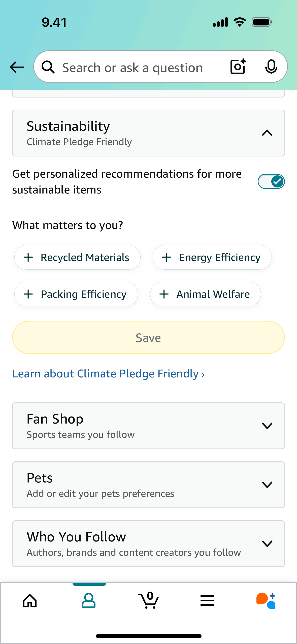Expand the Who You Follow section
Image resolution: width=297 pixels, height=644 pixels.
(267, 544)
